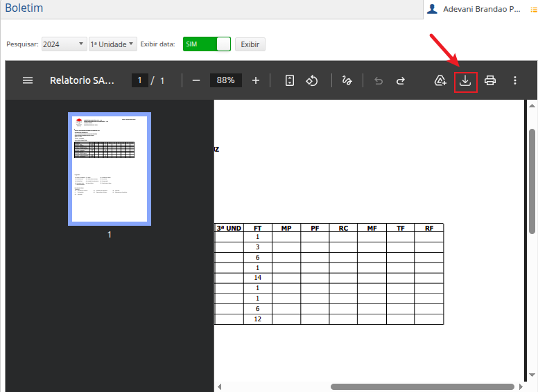Screen dimensions: 538x392
Task: Zoom in with the plus icon
Action: tap(256, 80)
